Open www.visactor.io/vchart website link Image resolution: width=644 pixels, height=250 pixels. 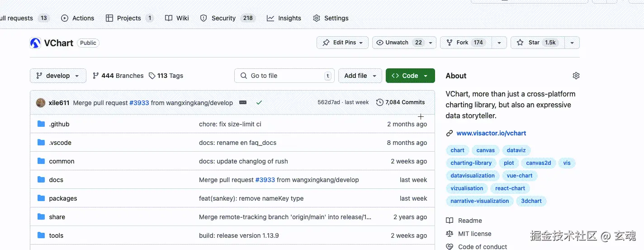point(491,133)
